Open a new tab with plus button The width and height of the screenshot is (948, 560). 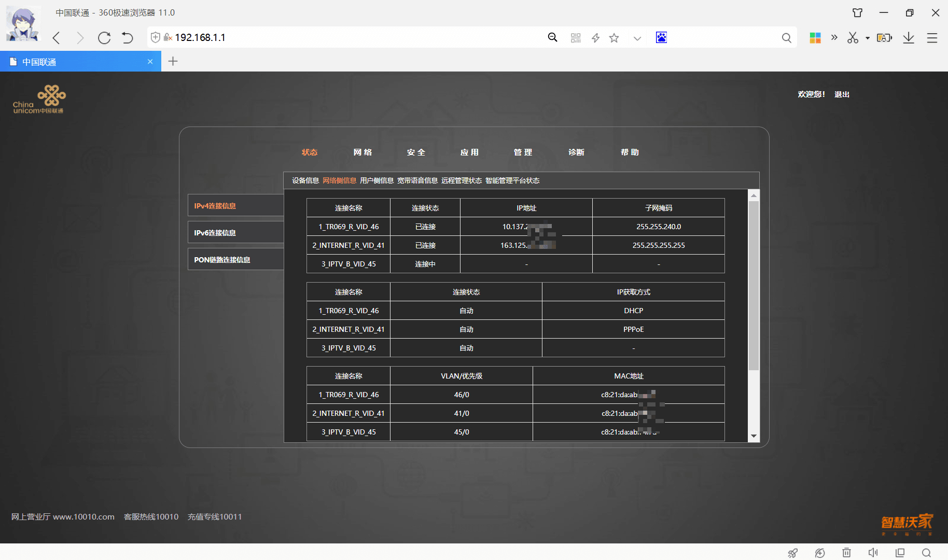173,61
